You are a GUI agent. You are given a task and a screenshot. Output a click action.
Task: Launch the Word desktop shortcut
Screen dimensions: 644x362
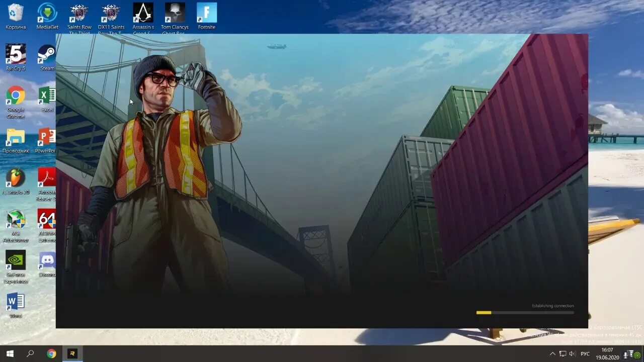tap(16, 305)
